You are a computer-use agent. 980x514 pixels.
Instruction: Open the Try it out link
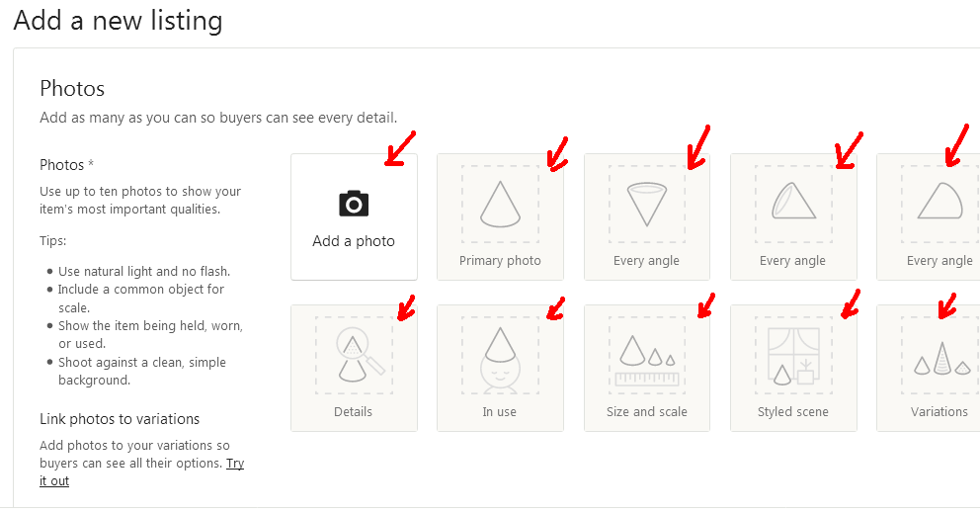pos(141,472)
